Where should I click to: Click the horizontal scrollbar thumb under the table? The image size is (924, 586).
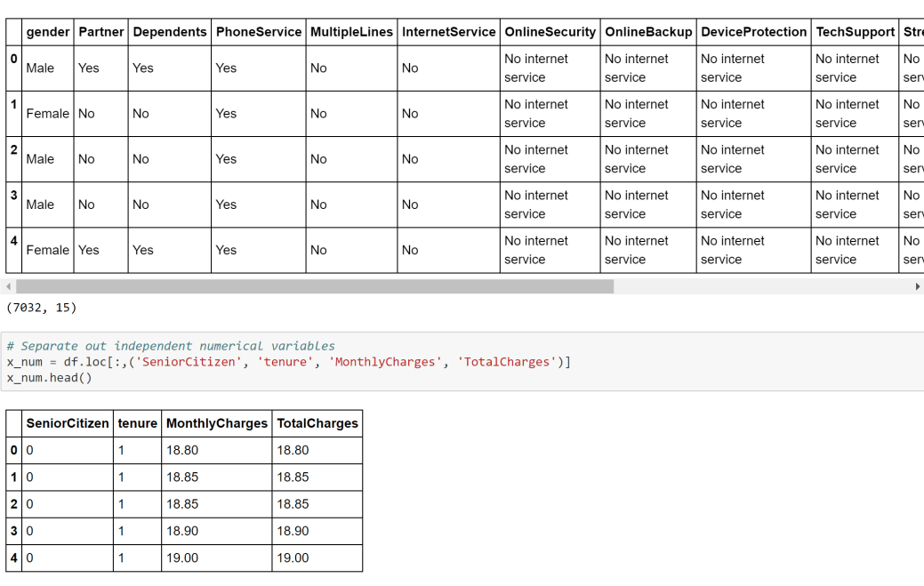pos(315,287)
